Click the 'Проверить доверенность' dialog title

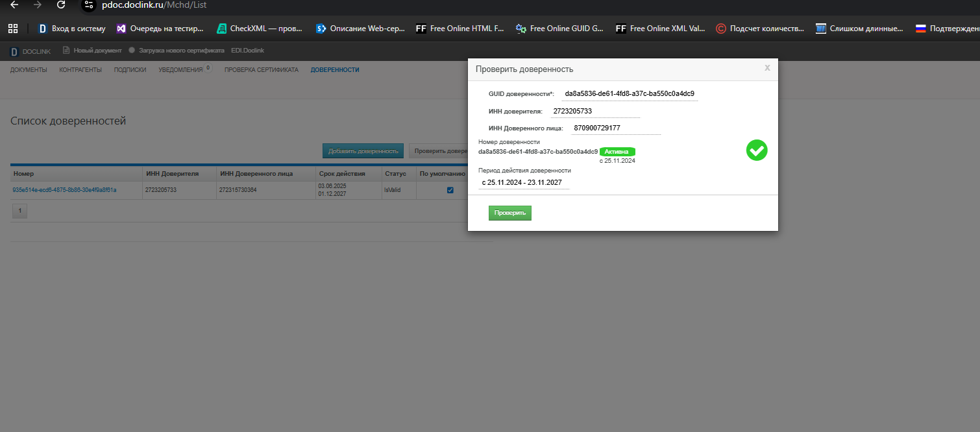point(524,69)
